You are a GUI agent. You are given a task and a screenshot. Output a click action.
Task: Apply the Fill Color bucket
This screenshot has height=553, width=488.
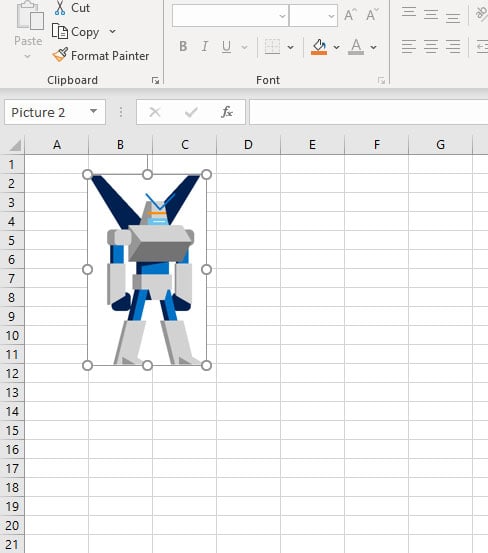click(x=319, y=47)
